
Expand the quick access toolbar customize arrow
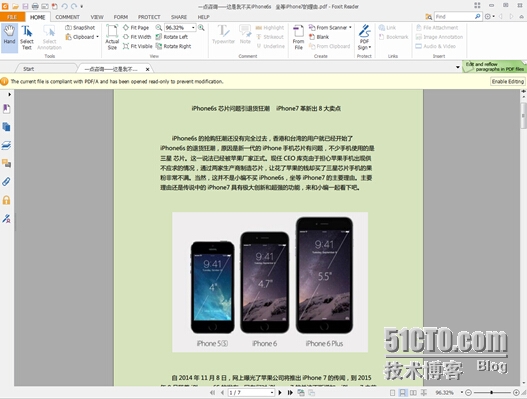click(82, 6)
